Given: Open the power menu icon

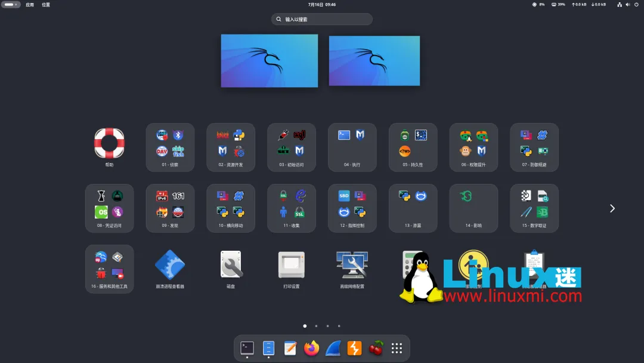Looking at the screenshot, I should tap(636, 5).
